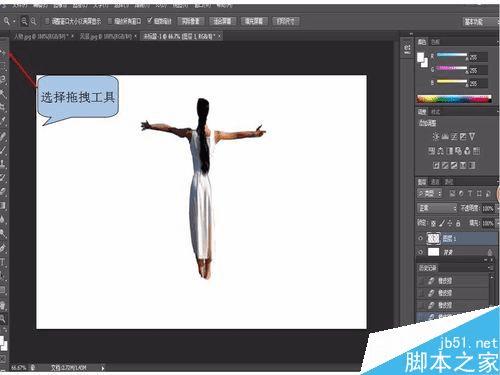Select the Pen tool in the toolbox
The height and width of the screenshot is (375, 500).
(3, 248)
